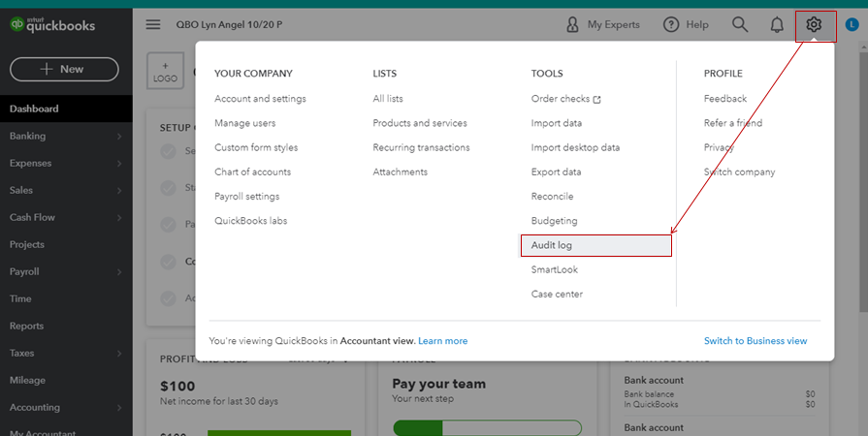Click the Pay your team progress bar
The width and height of the screenshot is (868, 436).
pyautogui.click(x=487, y=427)
